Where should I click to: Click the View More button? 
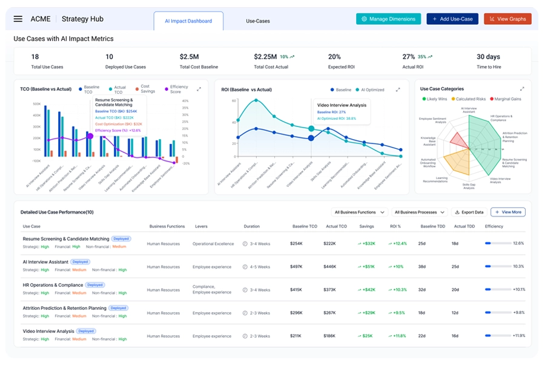(509, 212)
